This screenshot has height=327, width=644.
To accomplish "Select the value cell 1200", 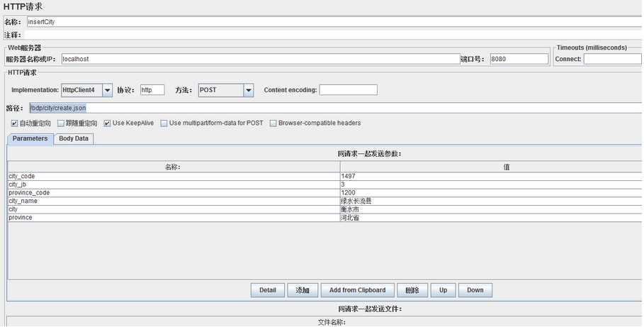I will 492,193.
